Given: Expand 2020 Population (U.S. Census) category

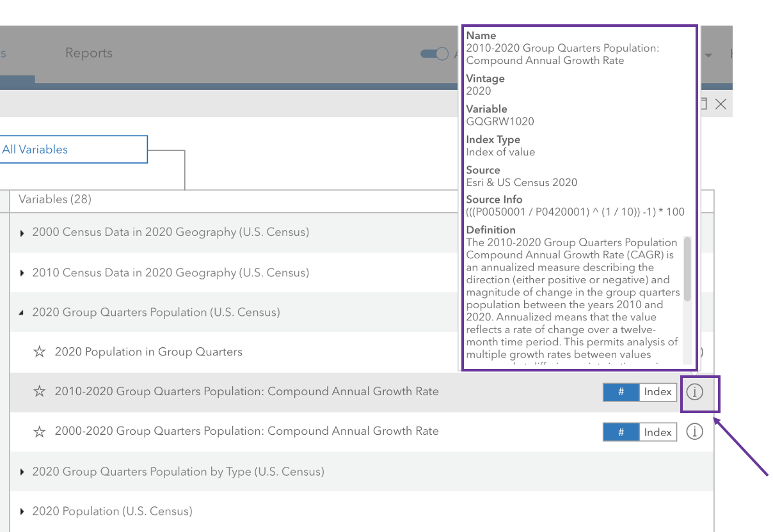Looking at the screenshot, I should click(22, 512).
